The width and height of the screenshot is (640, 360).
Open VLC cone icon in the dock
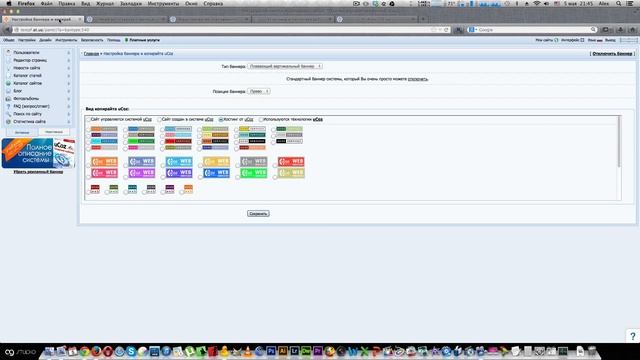pos(247,351)
